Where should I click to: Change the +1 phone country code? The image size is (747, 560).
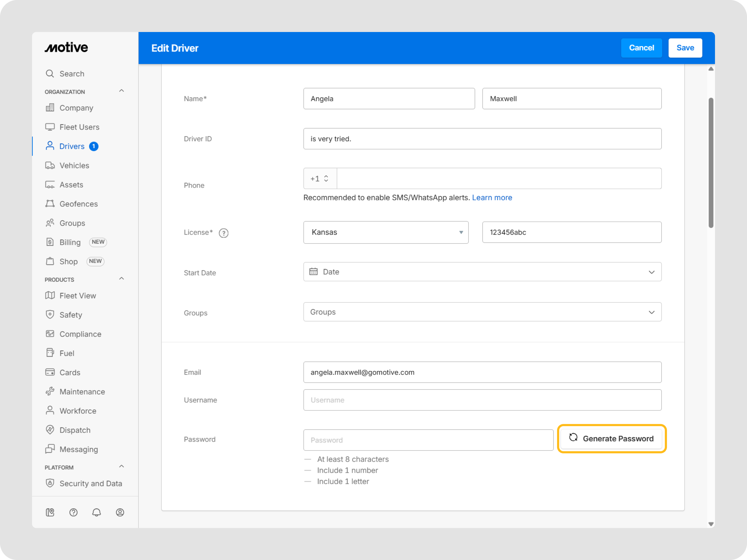pos(319,179)
